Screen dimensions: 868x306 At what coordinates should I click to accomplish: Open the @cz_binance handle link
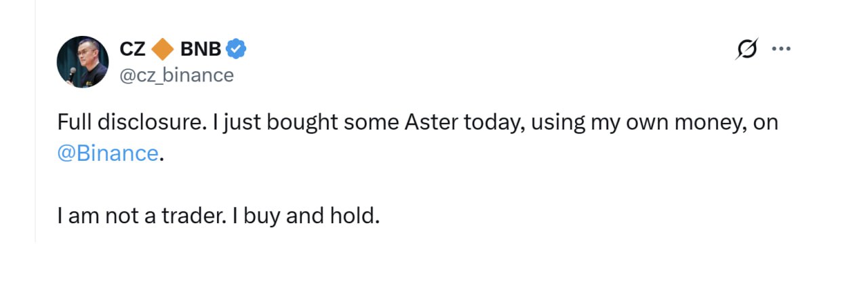click(x=176, y=75)
